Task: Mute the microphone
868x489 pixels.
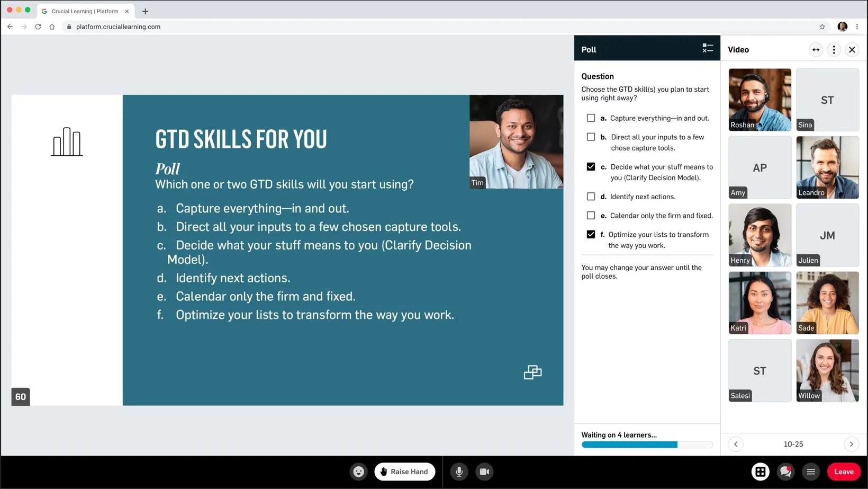Action: tap(459, 472)
